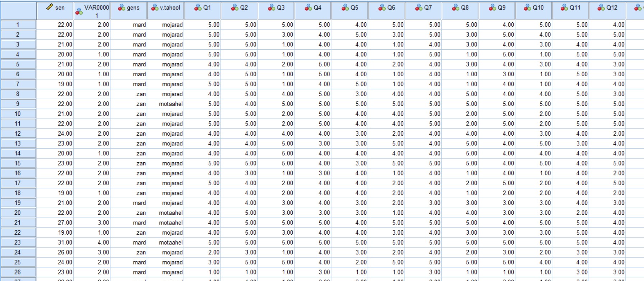The image size is (644, 281).
Task: Click gens value mard in row 19
Action: 139,203
